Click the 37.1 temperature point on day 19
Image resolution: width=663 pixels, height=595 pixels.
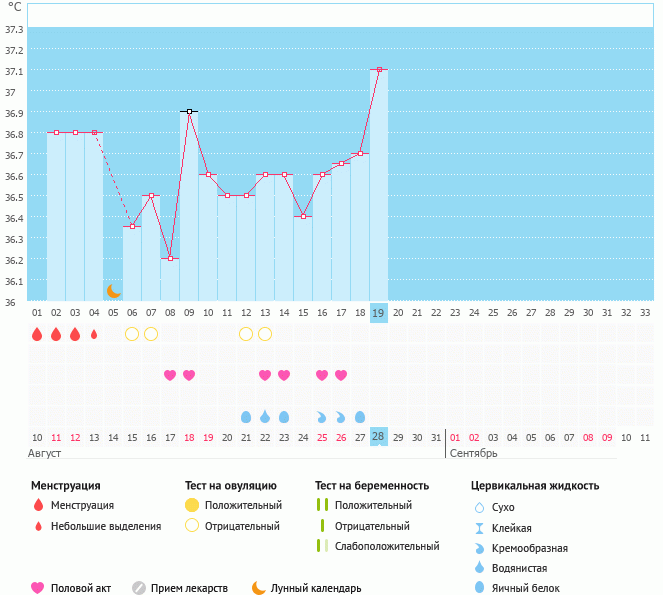379,70
